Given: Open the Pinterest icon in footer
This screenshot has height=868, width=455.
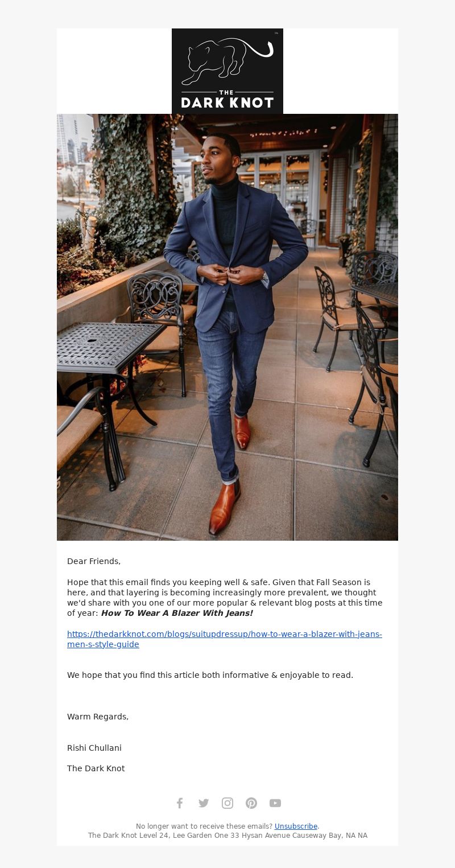Looking at the screenshot, I should click(x=251, y=803).
